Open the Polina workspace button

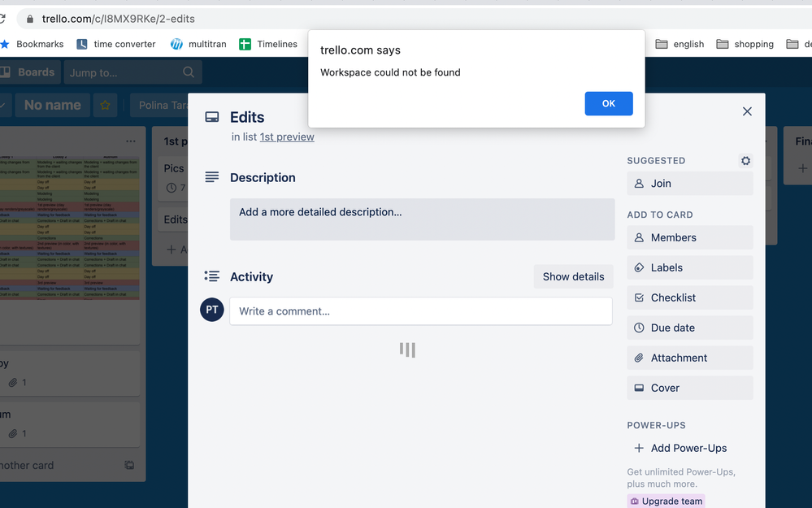coord(159,105)
